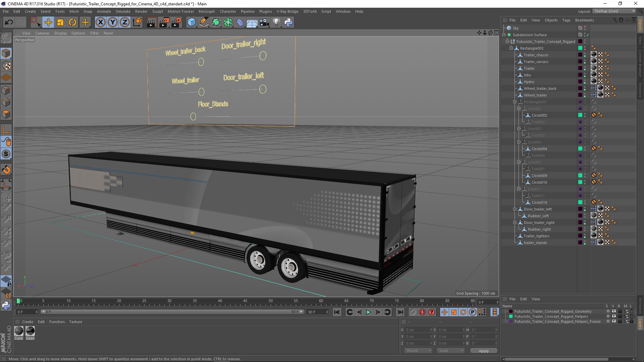Collapse the Rectangle001 group
Viewport: 644px width, 362px height.
tap(515, 102)
